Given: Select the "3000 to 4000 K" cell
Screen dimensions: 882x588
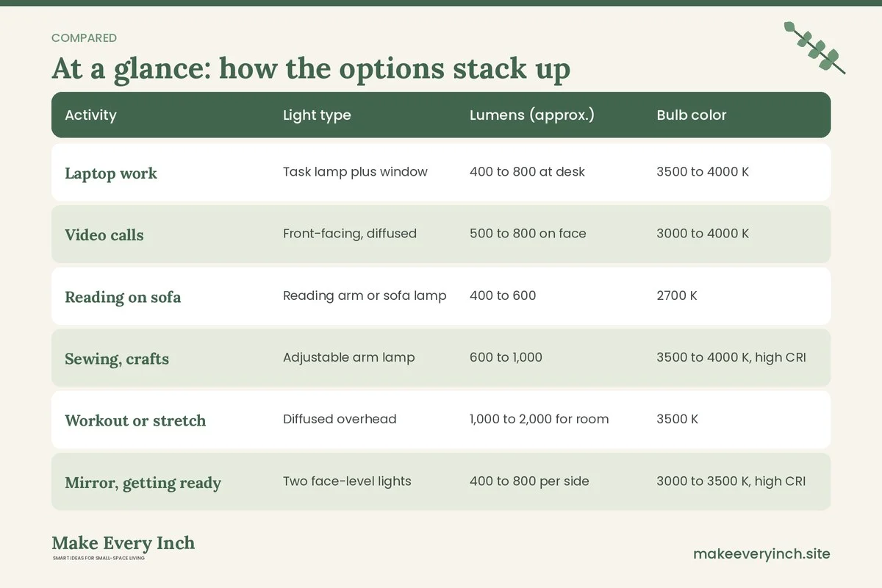Looking at the screenshot, I should click(703, 234).
